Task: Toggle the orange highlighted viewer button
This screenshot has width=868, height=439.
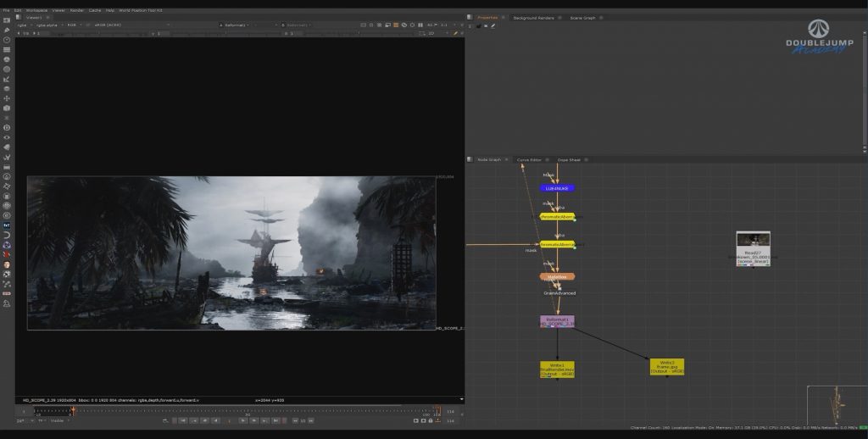Action: [395, 25]
